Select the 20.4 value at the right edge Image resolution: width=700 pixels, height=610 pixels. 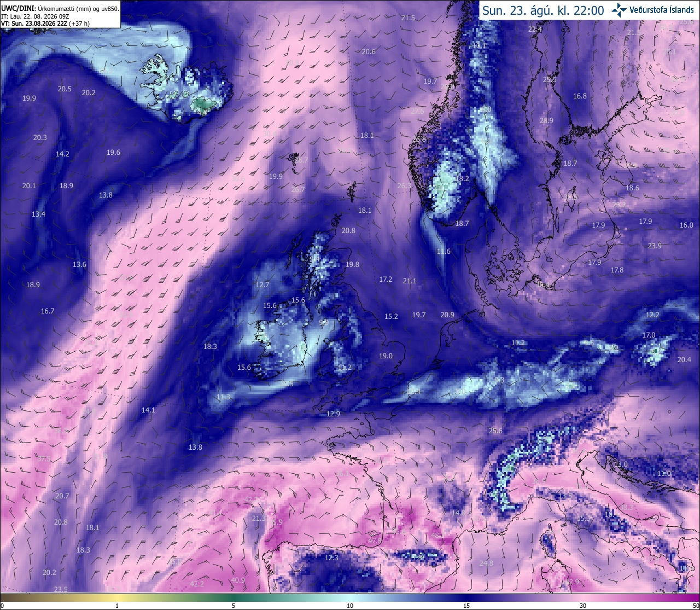[x=684, y=359]
